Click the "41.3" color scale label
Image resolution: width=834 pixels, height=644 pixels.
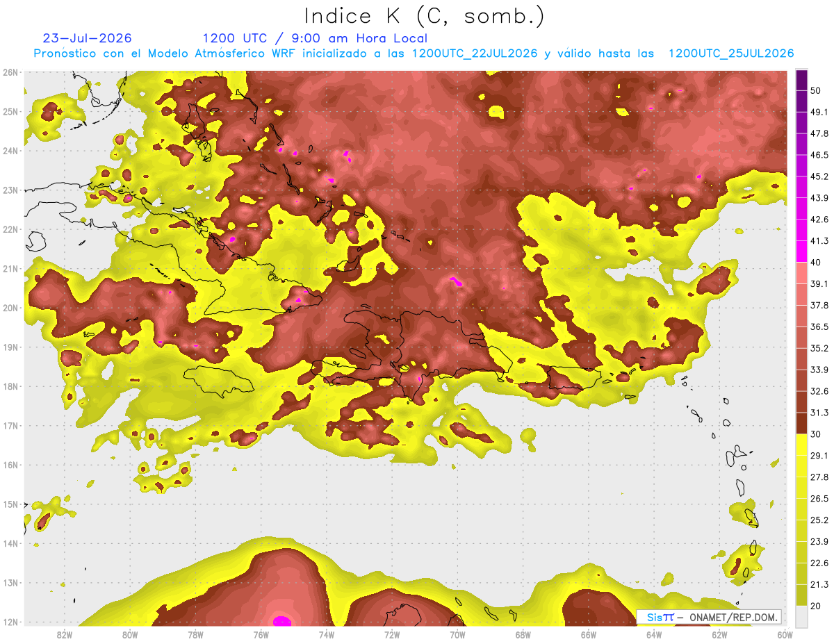click(x=819, y=240)
